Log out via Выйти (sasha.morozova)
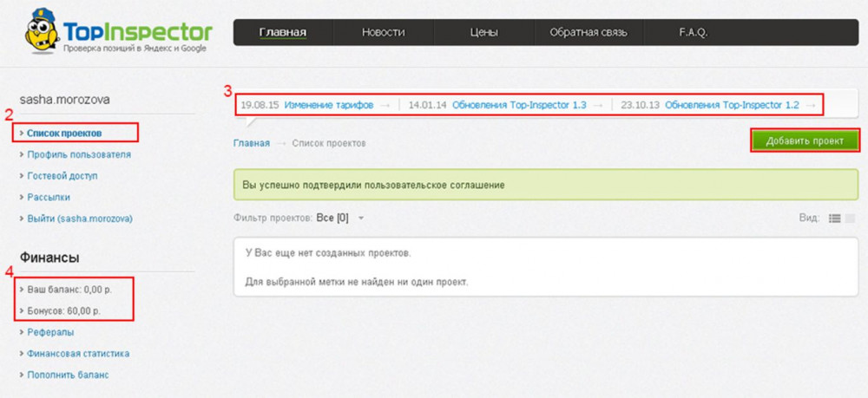The height and width of the screenshot is (398, 868). pos(80,219)
